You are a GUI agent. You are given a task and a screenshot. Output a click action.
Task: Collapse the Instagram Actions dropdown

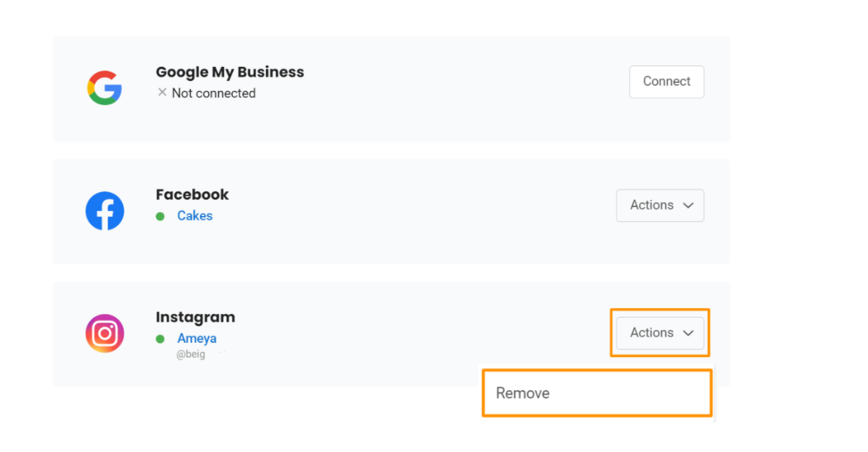(660, 333)
